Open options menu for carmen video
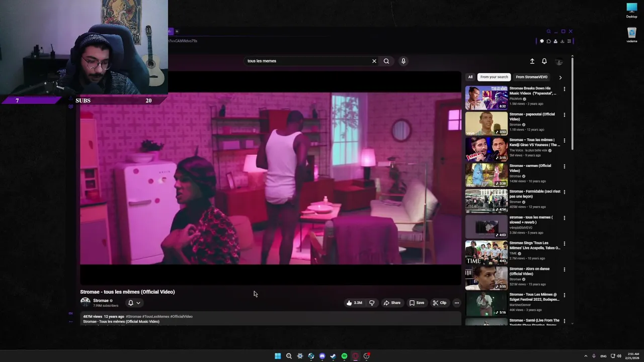Viewport: 644px width, 362px height. (x=564, y=166)
